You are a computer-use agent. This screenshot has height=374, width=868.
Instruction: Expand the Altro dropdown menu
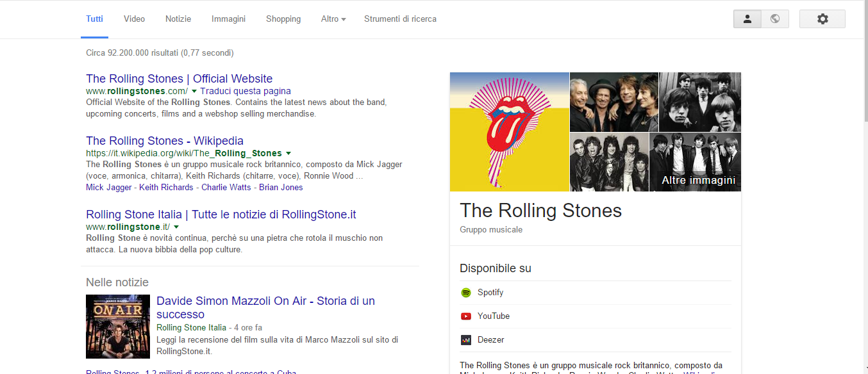333,19
